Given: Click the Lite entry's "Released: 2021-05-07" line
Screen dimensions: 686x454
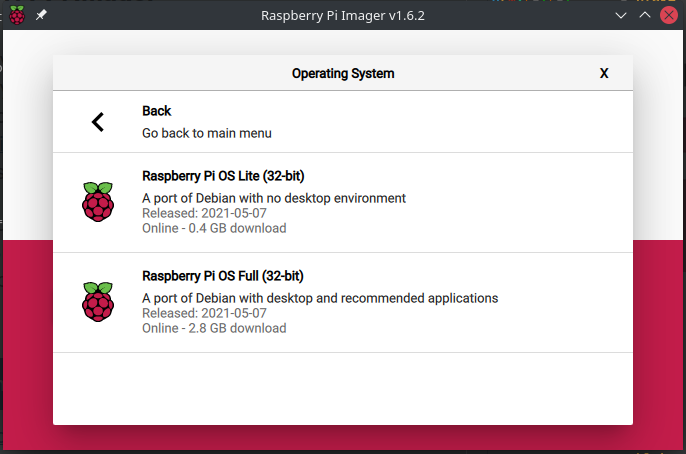Looking at the screenshot, I should pyautogui.click(x=204, y=213).
